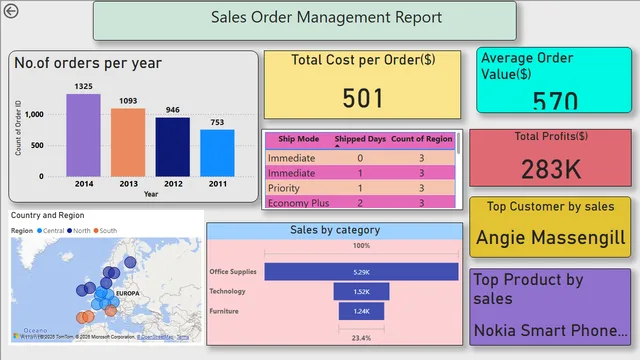
Task: Select the Economy Plus ship mode row
Action: pos(360,202)
